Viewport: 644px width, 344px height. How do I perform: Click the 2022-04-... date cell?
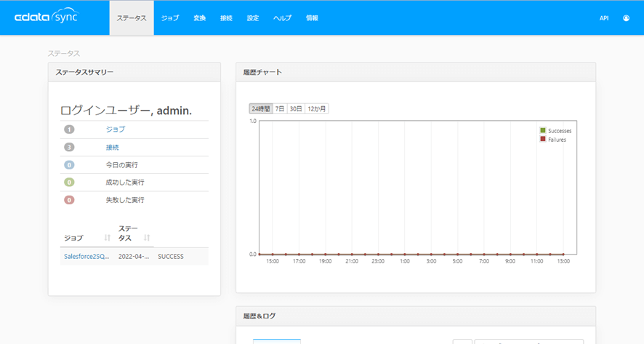coord(134,257)
